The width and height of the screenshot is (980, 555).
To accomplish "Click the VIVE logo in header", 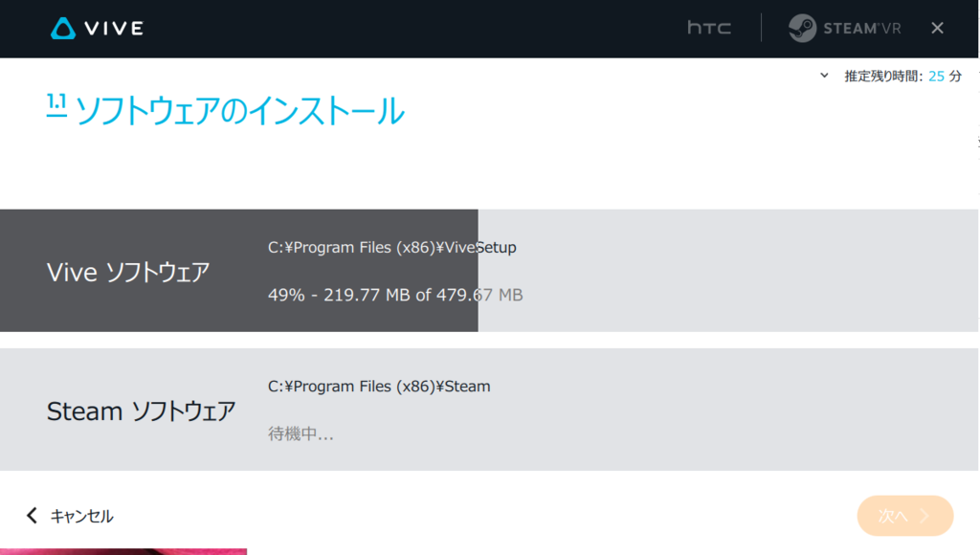I will (x=98, y=28).
